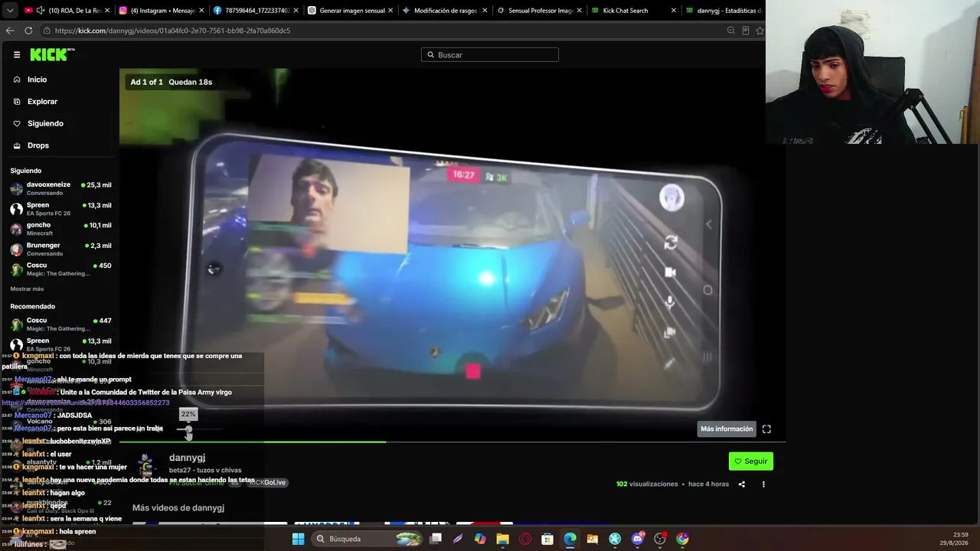Open Task View from the taskbar
Image resolution: width=980 pixels, height=551 pixels.
click(x=436, y=539)
